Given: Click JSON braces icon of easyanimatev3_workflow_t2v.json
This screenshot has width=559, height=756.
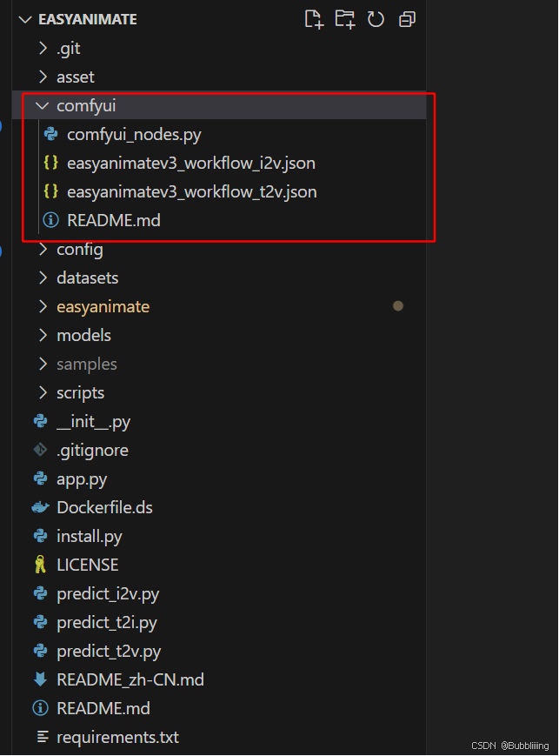Looking at the screenshot, I should pos(51,191).
